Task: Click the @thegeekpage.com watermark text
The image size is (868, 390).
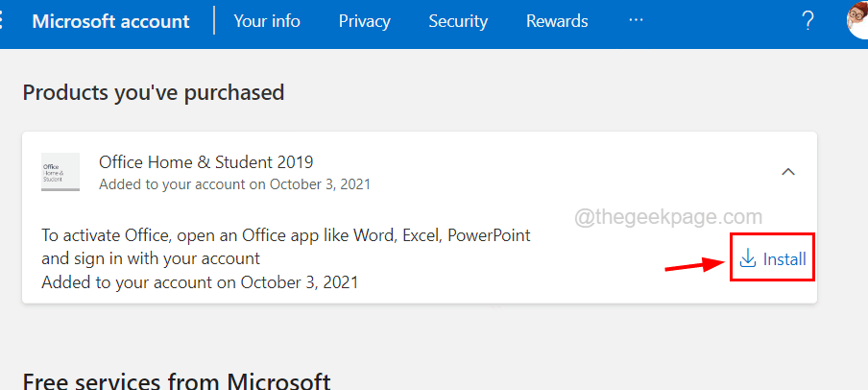Action: 668,218
